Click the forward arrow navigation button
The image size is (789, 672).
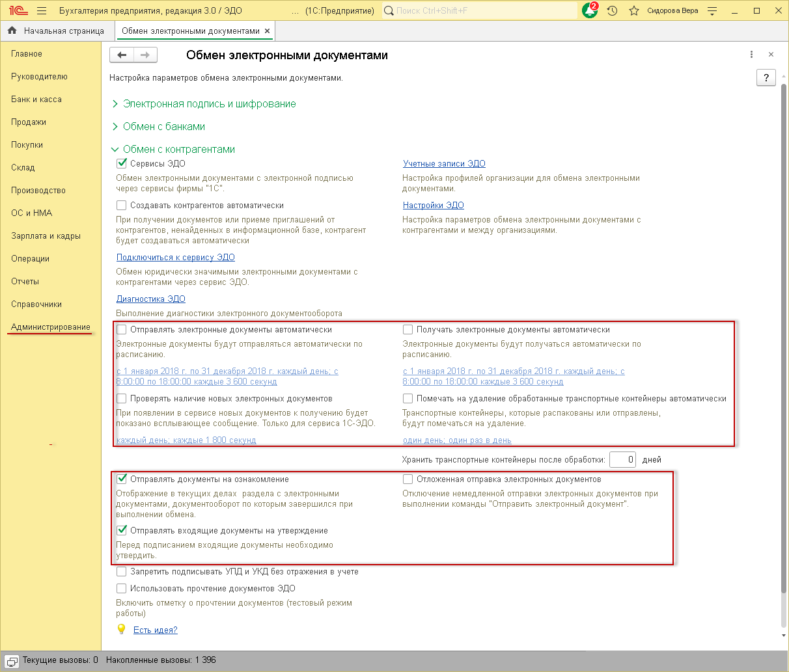click(x=145, y=55)
